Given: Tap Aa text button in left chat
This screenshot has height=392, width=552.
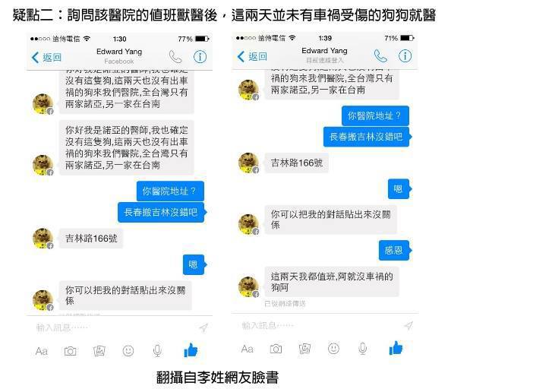Looking at the screenshot, I should [x=42, y=351].
